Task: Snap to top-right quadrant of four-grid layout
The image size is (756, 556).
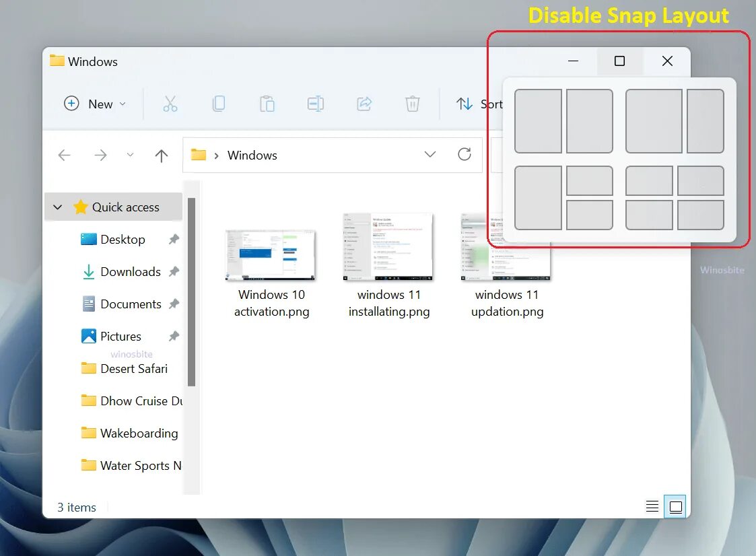Action: [x=701, y=181]
